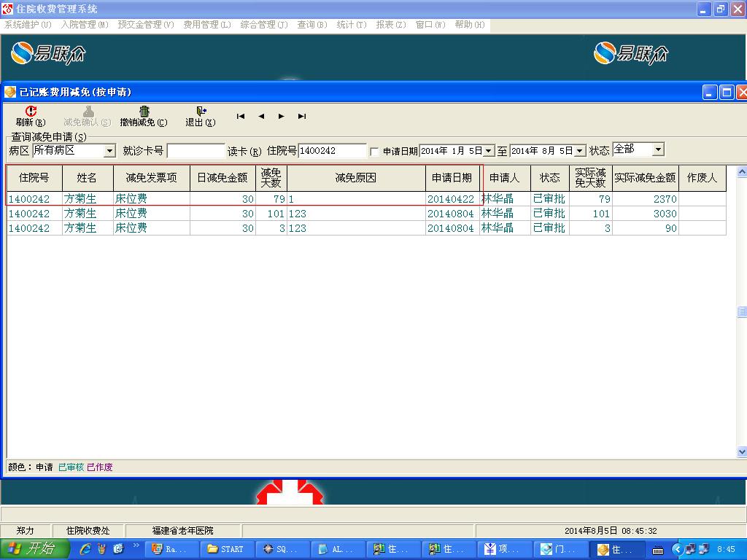Click actual amount cell 90
The height and width of the screenshot is (560, 747).
point(646,228)
